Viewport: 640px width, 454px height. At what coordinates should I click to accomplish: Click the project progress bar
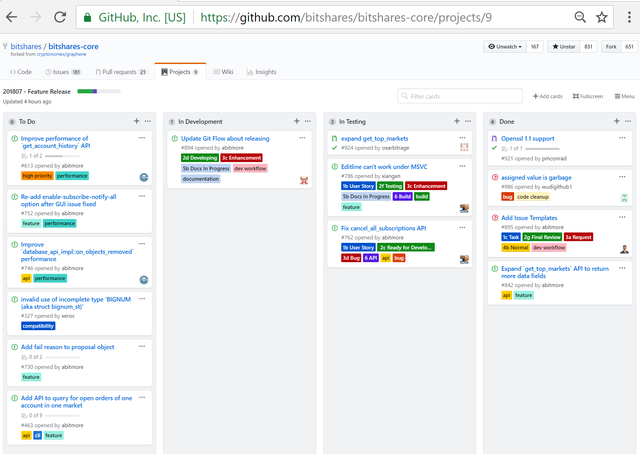99,91
